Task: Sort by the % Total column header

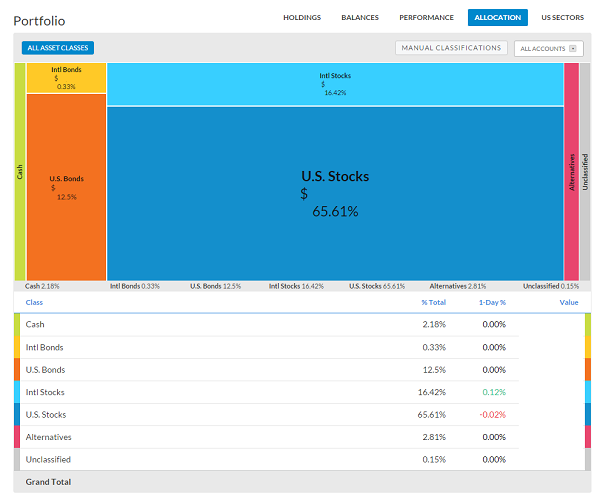Action: point(433,301)
